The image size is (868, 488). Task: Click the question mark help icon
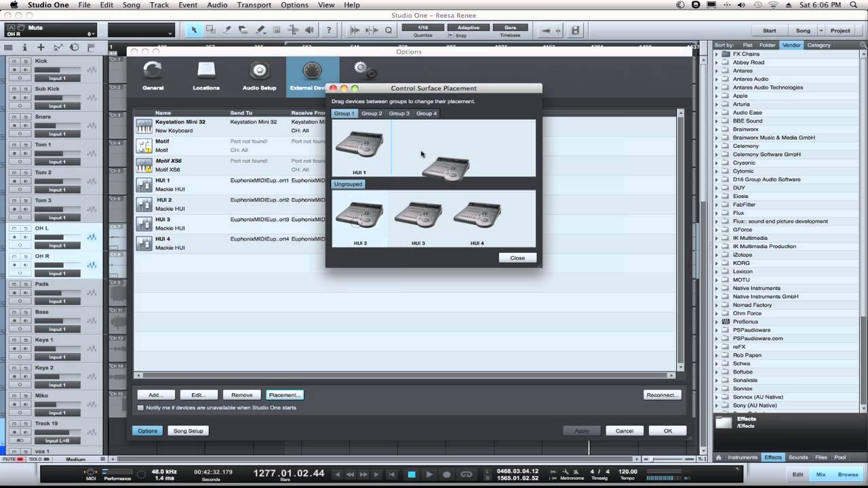(x=329, y=30)
